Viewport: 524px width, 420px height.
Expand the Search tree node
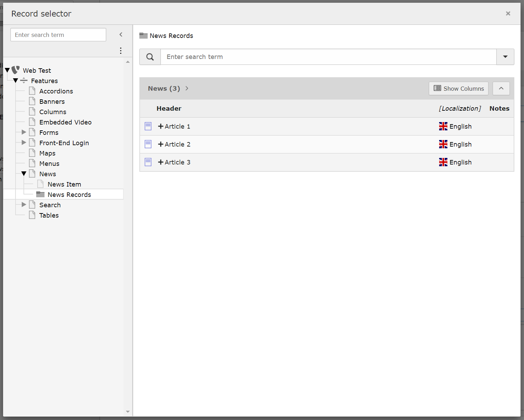(24, 205)
